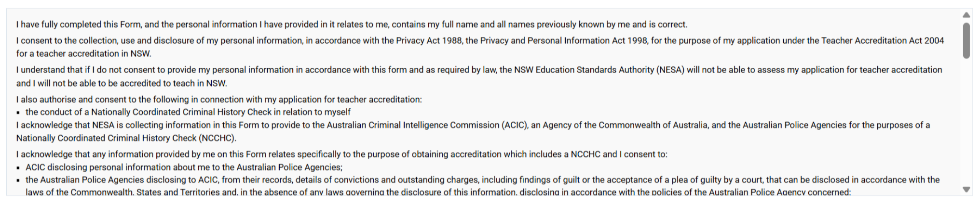Click the "I also authorise and consent" line

click(x=219, y=100)
